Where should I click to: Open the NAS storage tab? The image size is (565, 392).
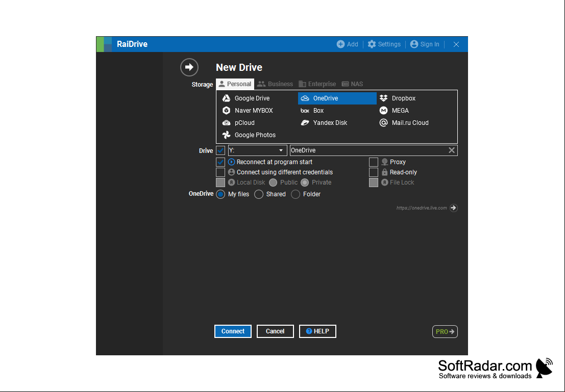[352, 84]
